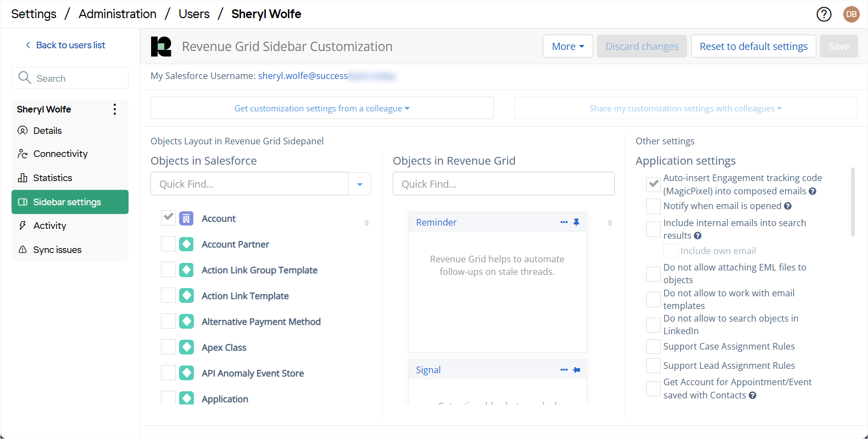Click the Save button
The height and width of the screenshot is (439, 868).
(x=838, y=47)
